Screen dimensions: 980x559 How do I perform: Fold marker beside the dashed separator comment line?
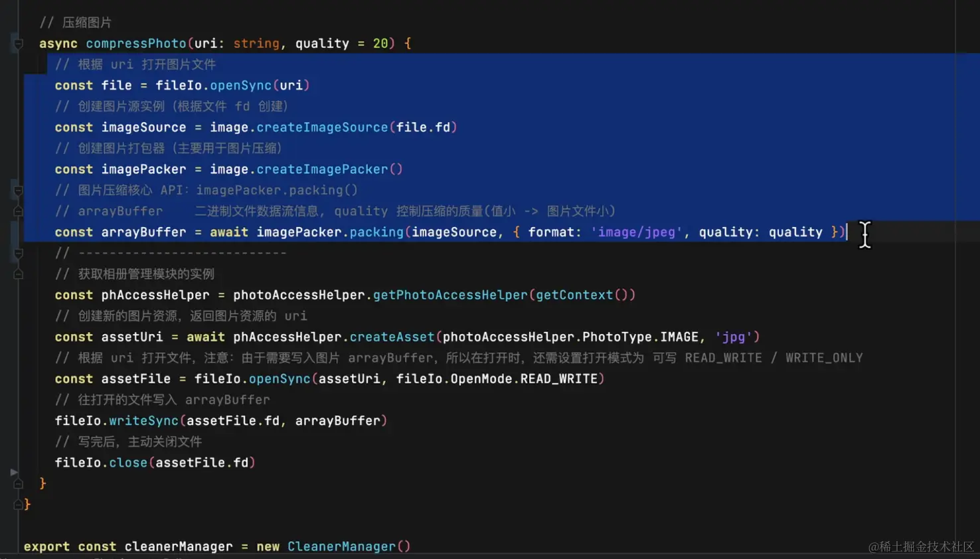click(x=18, y=253)
